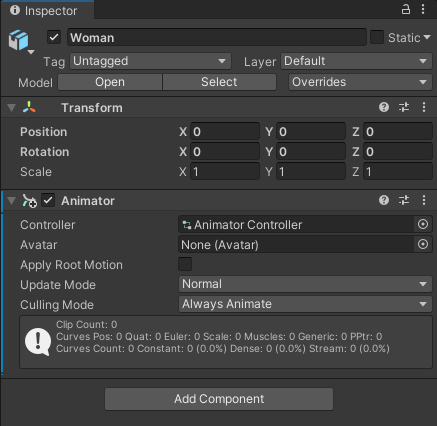Click the prefab cube icon for Woman
Image resolution: width=437 pixels, height=426 pixels.
click(x=18, y=40)
